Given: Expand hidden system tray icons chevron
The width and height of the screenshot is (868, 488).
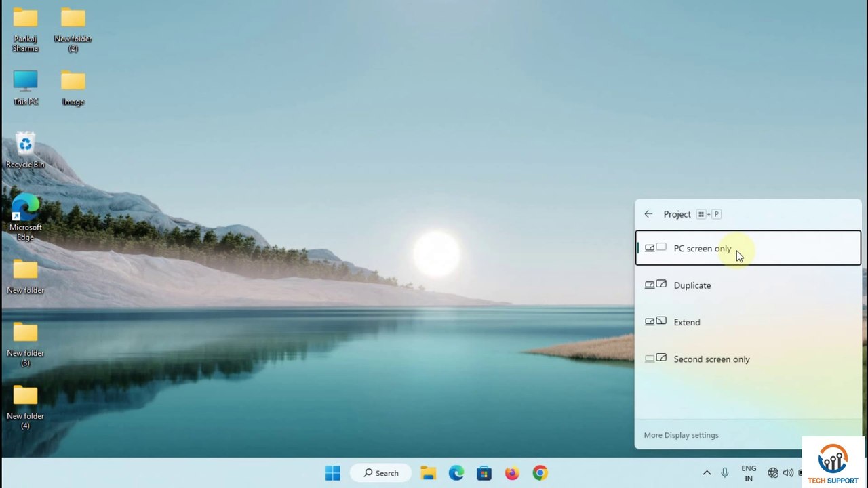Looking at the screenshot, I should tap(707, 473).
